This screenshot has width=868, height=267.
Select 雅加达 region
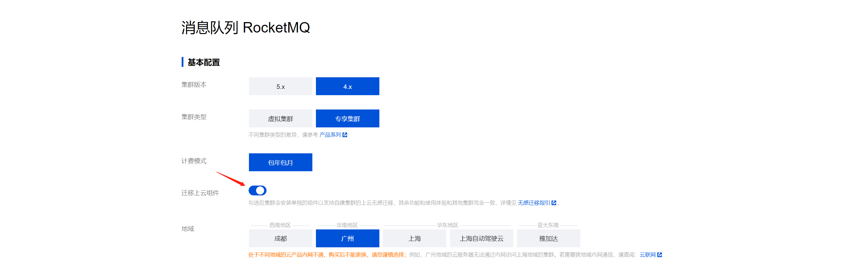pyautogui.click(x=548, y=238)
